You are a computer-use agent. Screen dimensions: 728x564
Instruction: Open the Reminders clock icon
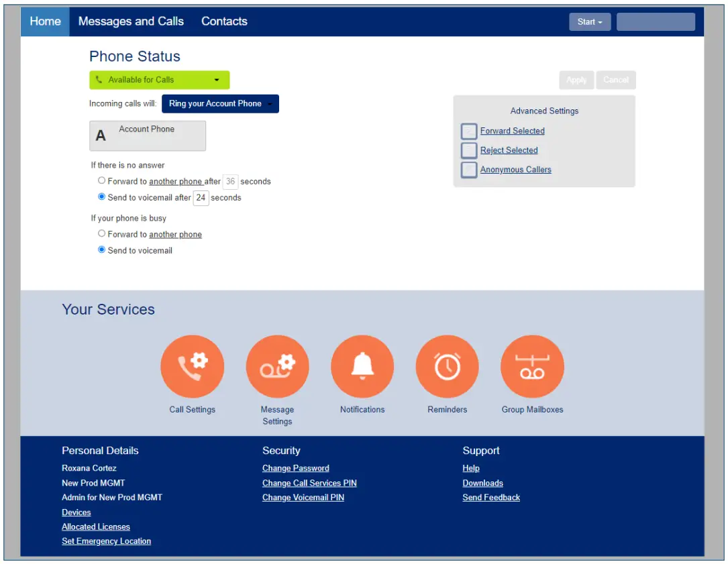point(447,366)
